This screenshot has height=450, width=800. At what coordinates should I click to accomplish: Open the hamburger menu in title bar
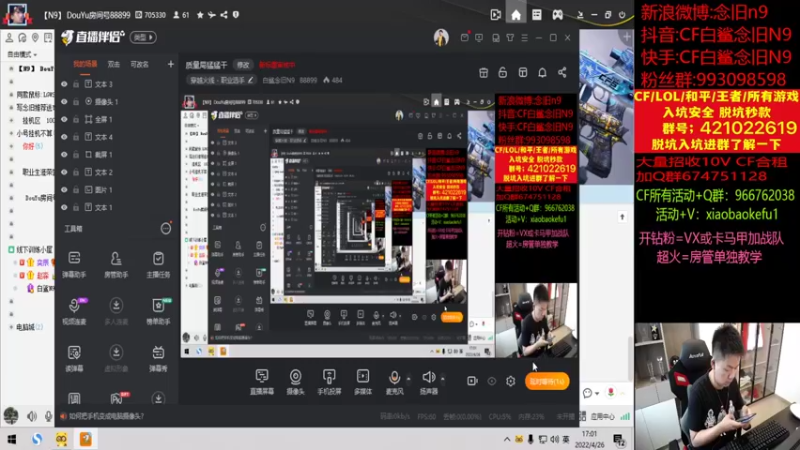pos(524,38)
